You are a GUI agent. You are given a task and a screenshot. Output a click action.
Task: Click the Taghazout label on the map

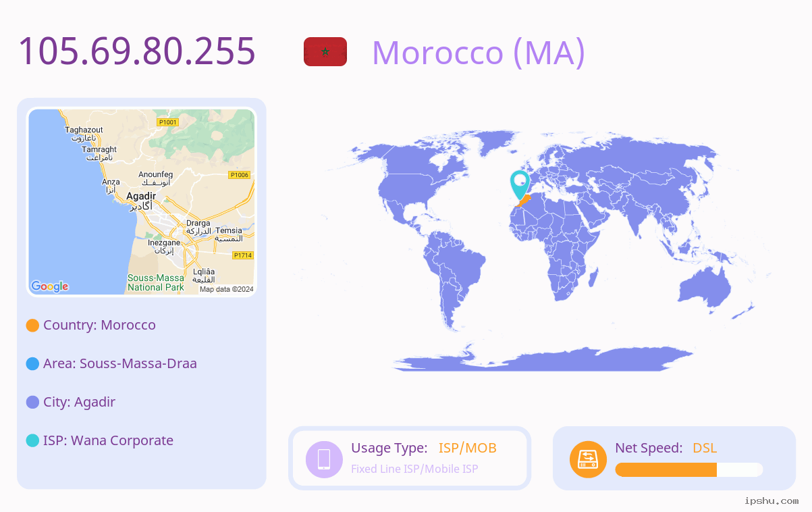(84, 130)
